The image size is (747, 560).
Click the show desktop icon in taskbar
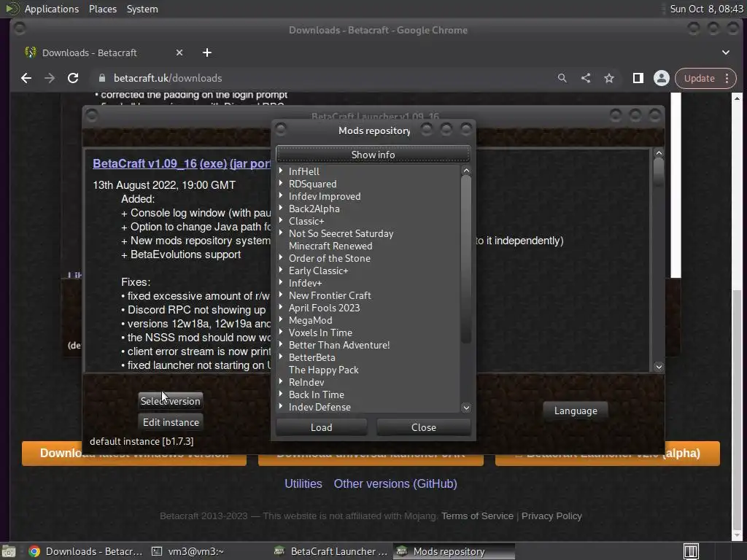[x=9, y=551]
